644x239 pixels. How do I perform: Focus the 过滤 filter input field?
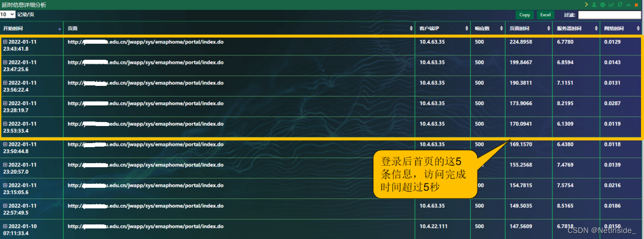coord(609,15)
